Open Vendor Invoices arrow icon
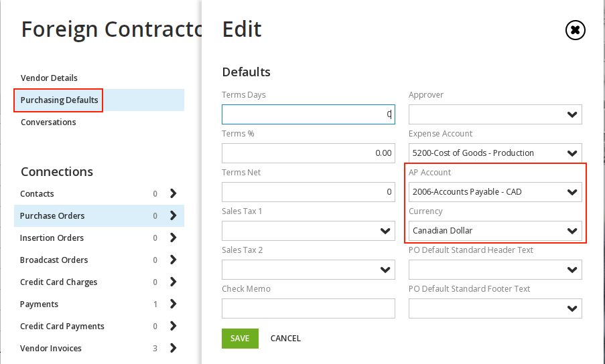 [x=174, y=348]
